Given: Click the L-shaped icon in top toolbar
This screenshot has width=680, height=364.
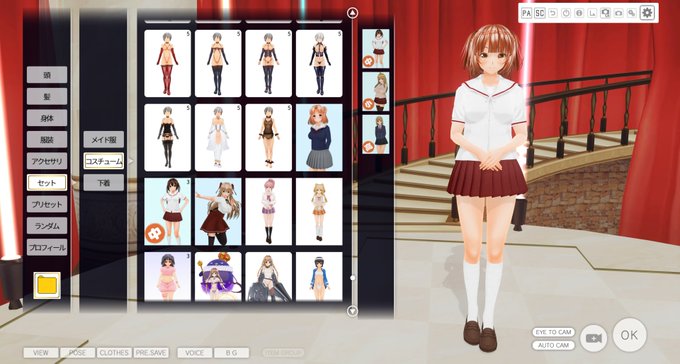Looking at the screenshot, I should (x=592, y=13).
